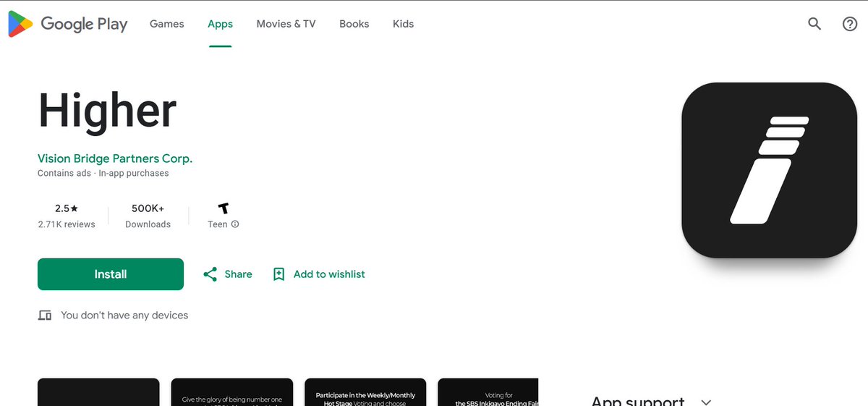The height and width of the screenshot is (406, 868).
Task: Open the Movies & TV tab
Action: point(286,24)
